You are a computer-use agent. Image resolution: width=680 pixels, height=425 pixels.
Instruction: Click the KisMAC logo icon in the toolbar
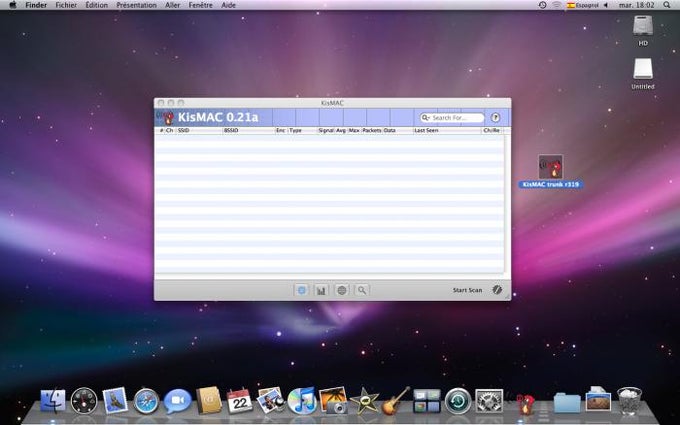click(x=165, y=117)
